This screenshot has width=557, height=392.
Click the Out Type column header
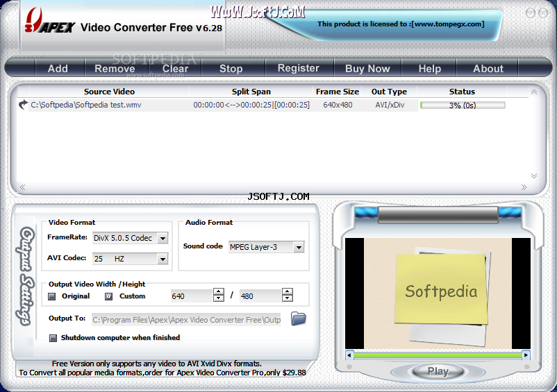click(390, 92)
